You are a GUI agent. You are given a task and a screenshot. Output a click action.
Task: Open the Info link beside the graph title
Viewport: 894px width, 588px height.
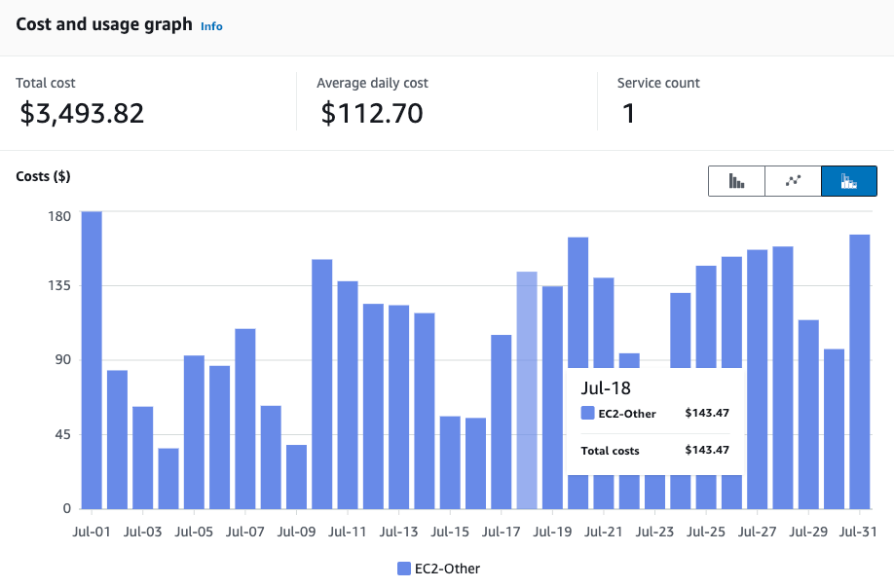tap(211, 26)
